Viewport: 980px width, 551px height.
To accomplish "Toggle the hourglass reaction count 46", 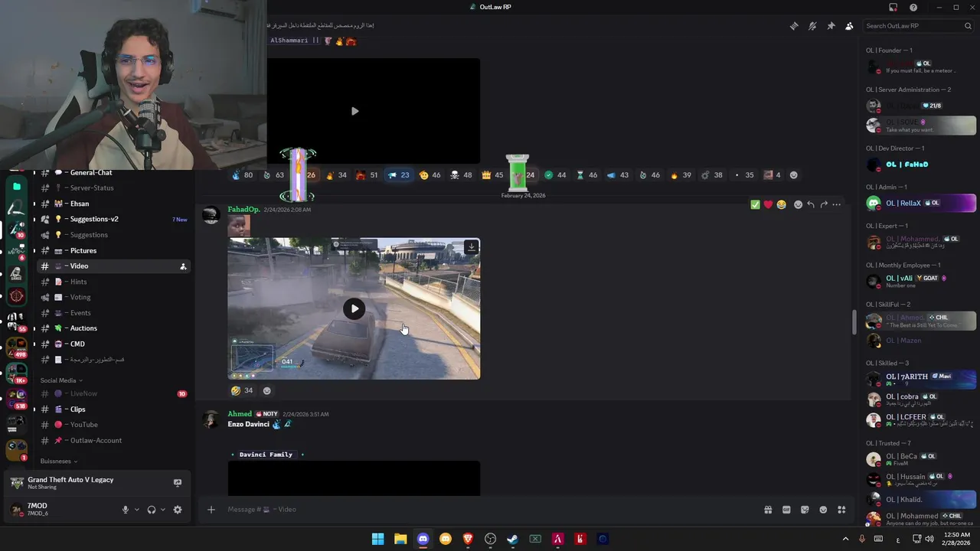I will point(586,175).
